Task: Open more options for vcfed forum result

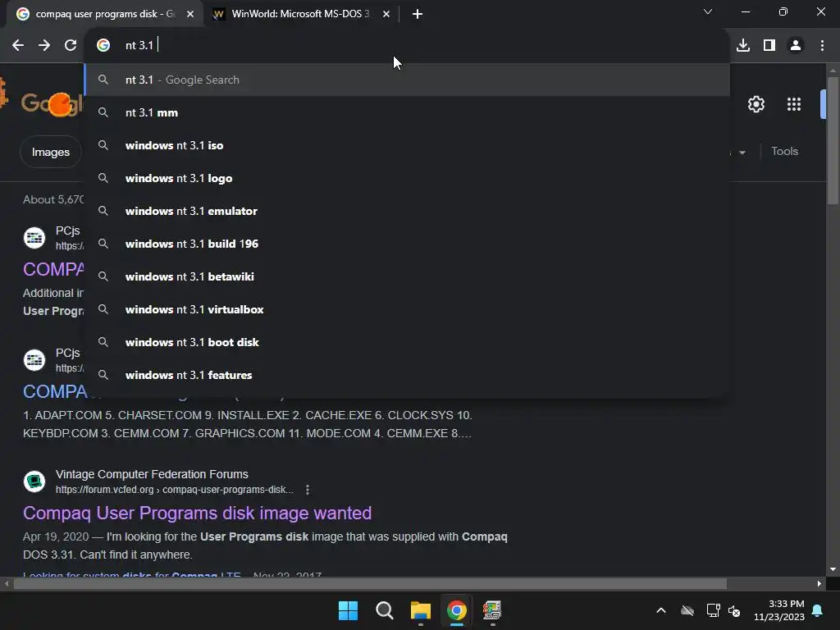Action: (307, 490)
